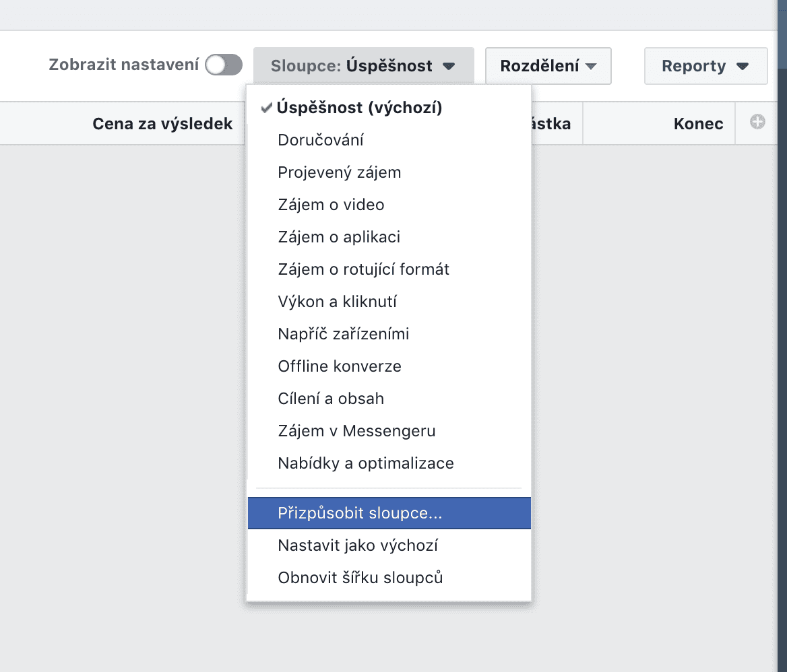Screen dimensions: 787x672
Task: Select Projevený zájem from the list
Action: click(x=339, y=172)
